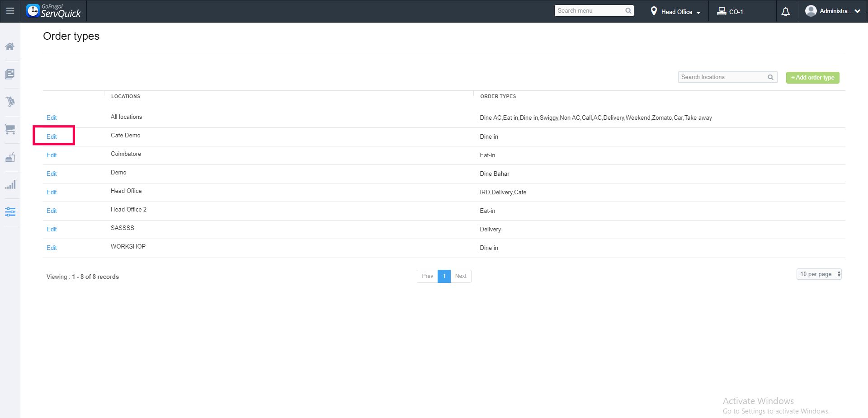Open the hamburger menu
Image resolution: width=868 pixels, height=418 pixels.
click(10, 11)
